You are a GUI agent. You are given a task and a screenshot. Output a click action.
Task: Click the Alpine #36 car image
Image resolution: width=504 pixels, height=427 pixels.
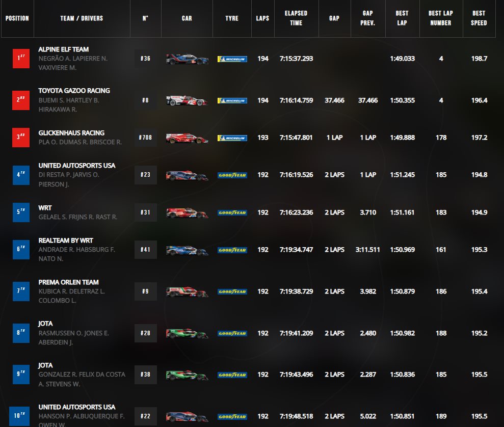[x=187, y=59]
